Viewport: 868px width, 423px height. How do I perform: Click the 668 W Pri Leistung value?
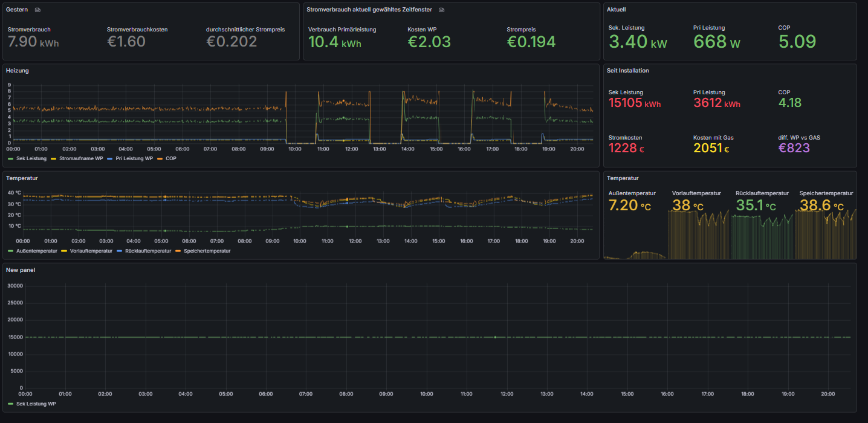[717, 42]
